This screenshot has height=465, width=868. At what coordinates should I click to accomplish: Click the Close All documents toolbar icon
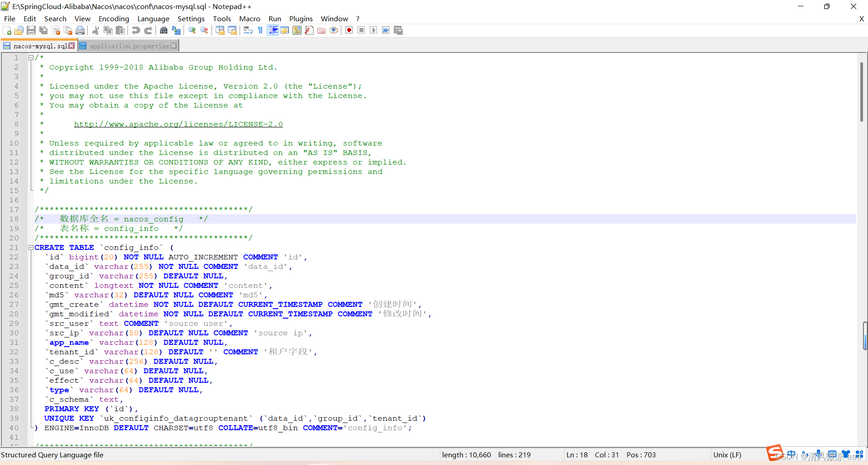pyautogui.click(x=68, y=30)
